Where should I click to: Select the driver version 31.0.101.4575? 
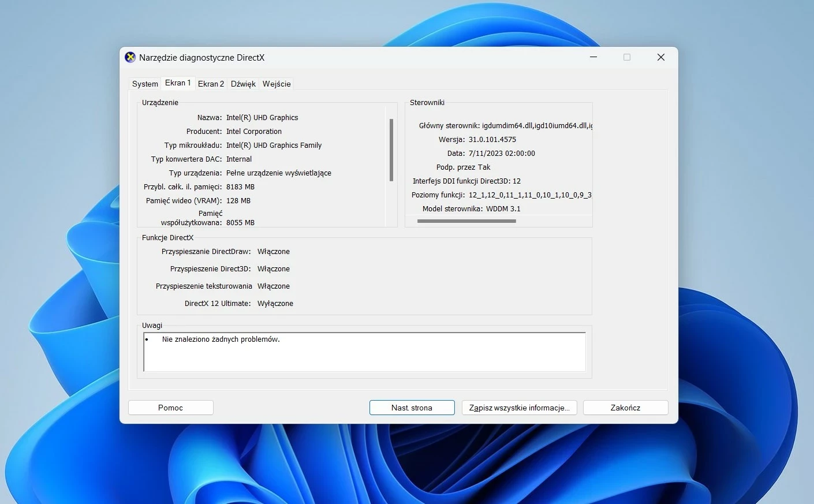[494, 139]
